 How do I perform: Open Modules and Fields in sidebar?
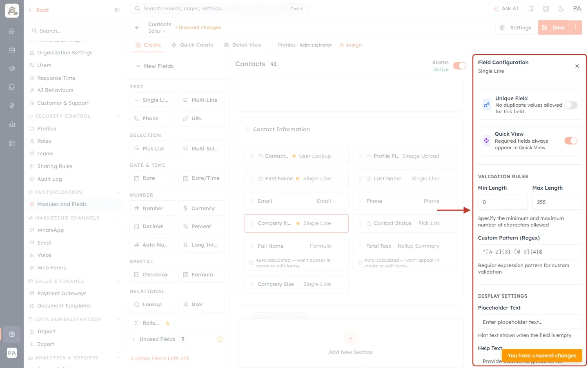click(x=74, y=204)
